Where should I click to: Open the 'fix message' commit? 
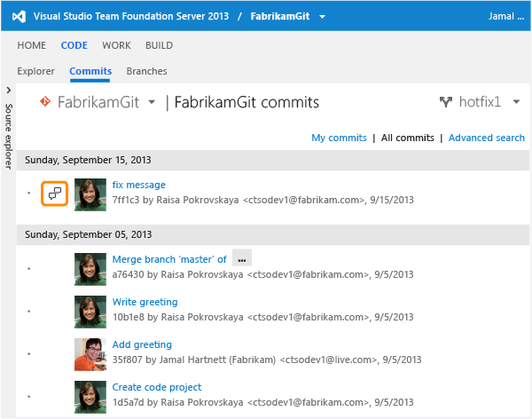click(x=139, y=185)
